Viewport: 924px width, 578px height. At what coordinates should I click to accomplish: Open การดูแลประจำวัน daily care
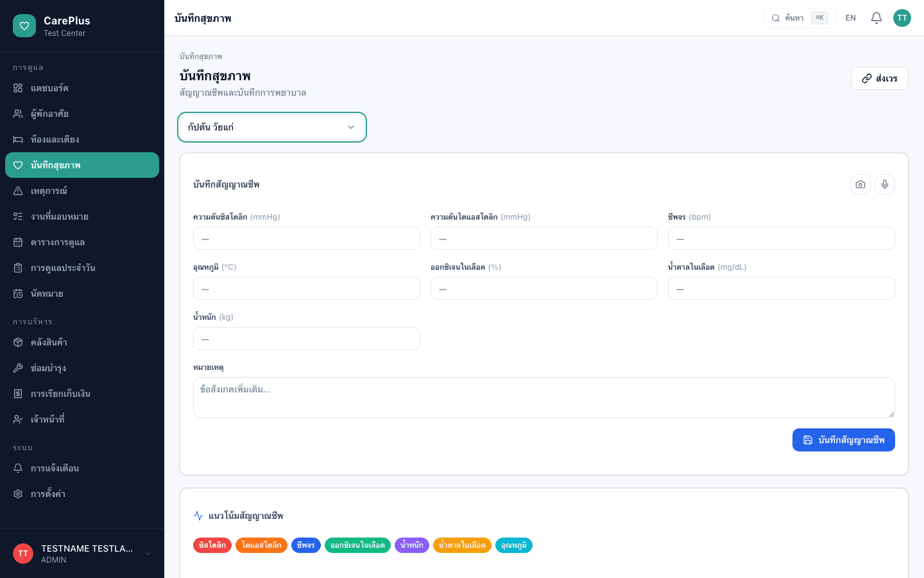[x=82, y=268]
